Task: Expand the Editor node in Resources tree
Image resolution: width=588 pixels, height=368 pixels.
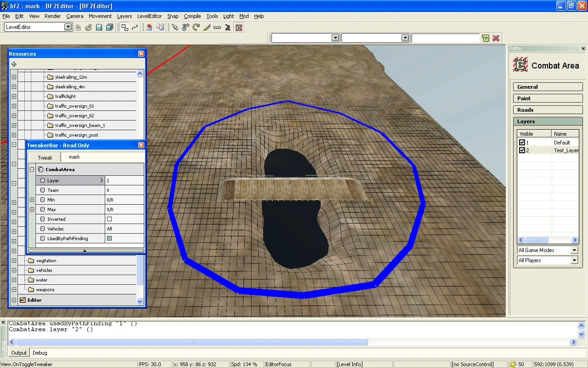Action: (14, 300)
